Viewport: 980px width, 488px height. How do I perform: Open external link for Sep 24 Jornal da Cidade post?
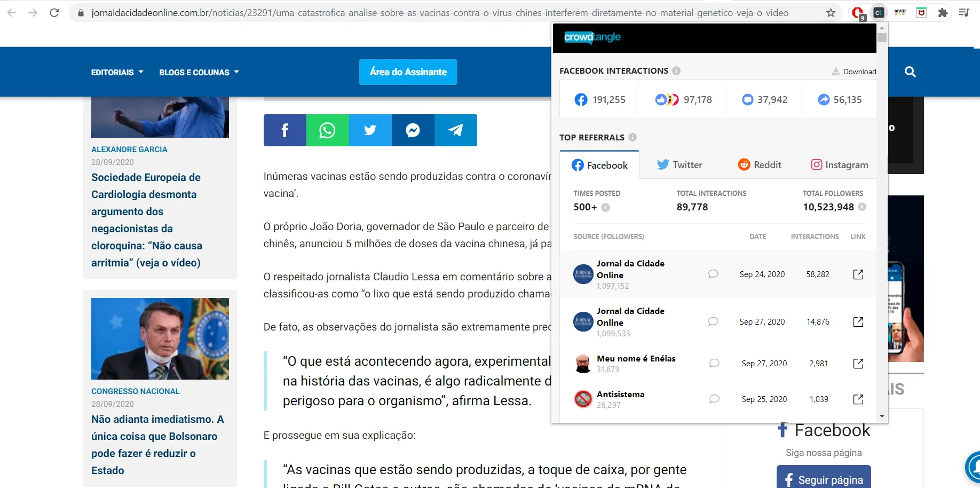858,274
